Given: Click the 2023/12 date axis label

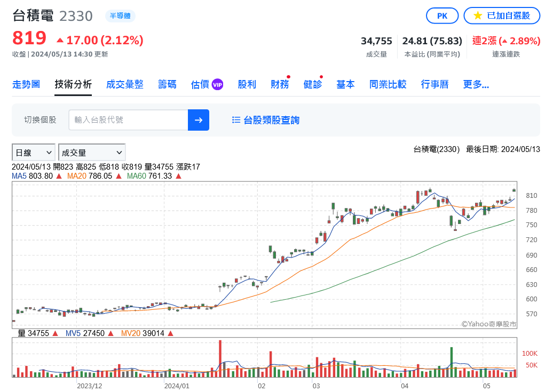Looking at the screenshot, I should (x=90, y=386).
